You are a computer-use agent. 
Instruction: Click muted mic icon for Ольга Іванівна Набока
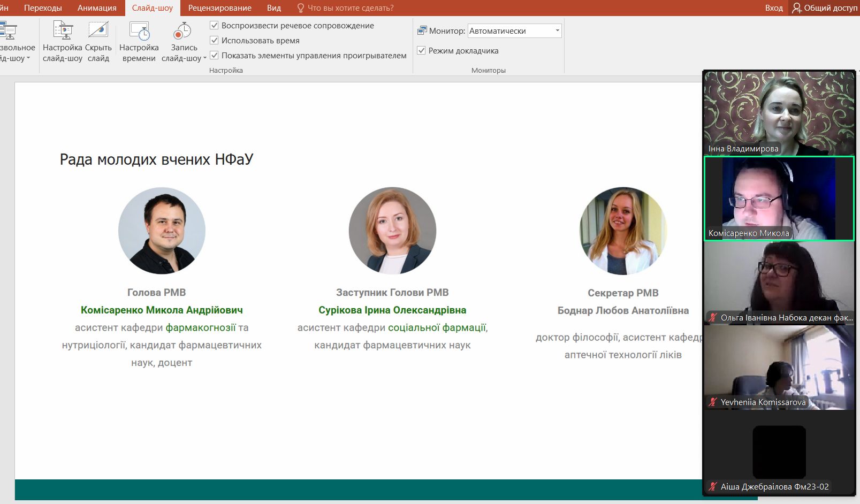point(712,317)
